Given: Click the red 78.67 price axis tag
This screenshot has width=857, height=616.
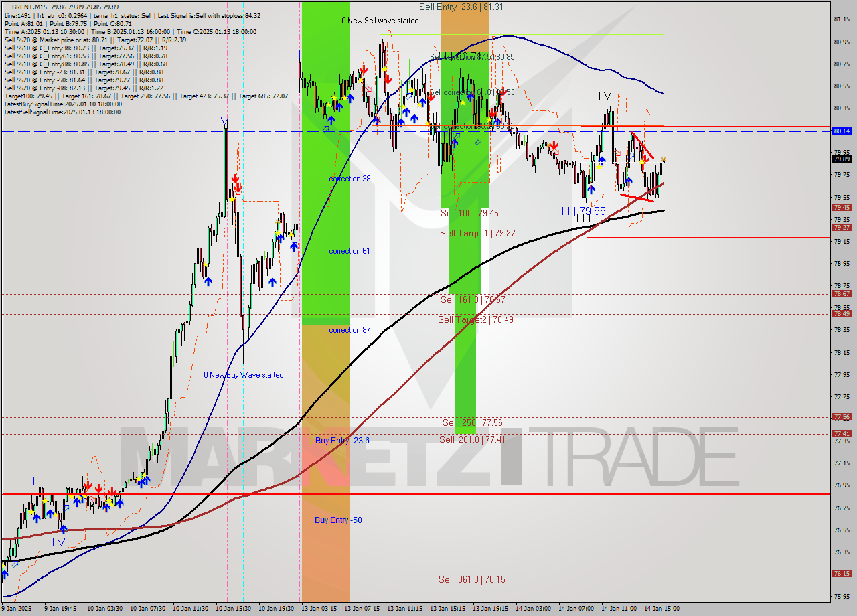Looking at the screenshot, I should pyautogui.click(x=842, y=294).
